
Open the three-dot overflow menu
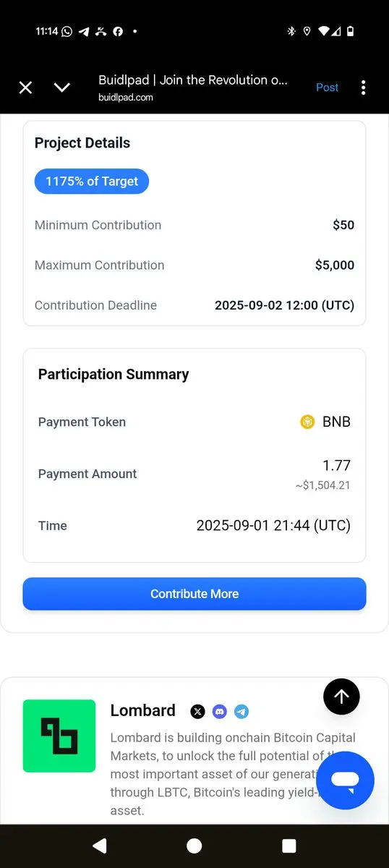tap(363, 88)
